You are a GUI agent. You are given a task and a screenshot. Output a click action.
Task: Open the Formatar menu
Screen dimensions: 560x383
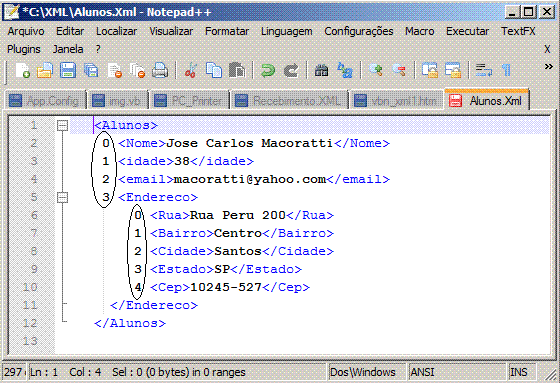tap(227, 31)
